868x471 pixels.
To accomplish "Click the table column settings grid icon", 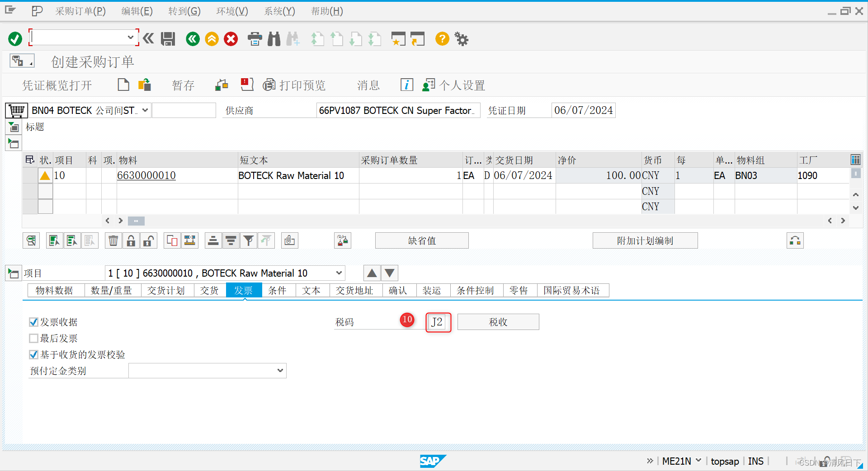I will [855, 160].
